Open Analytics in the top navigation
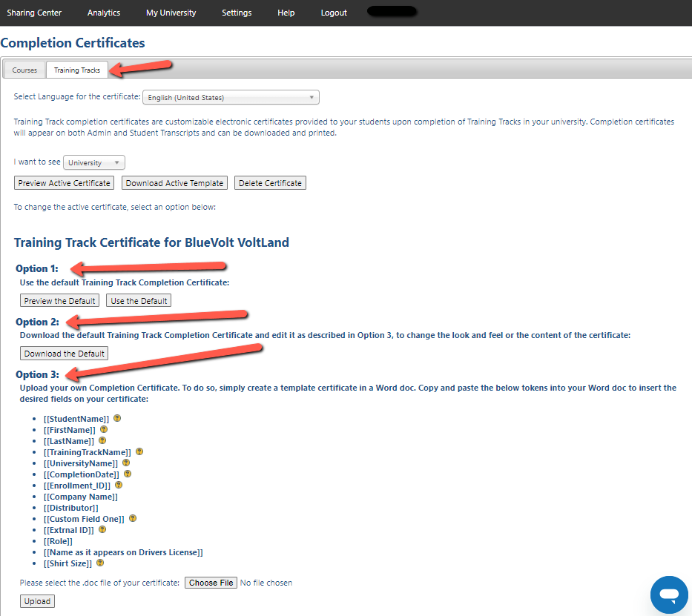Image resolution: width=692 pixels, height=616 pixels. pyautogui.click(x=104, y=13)
